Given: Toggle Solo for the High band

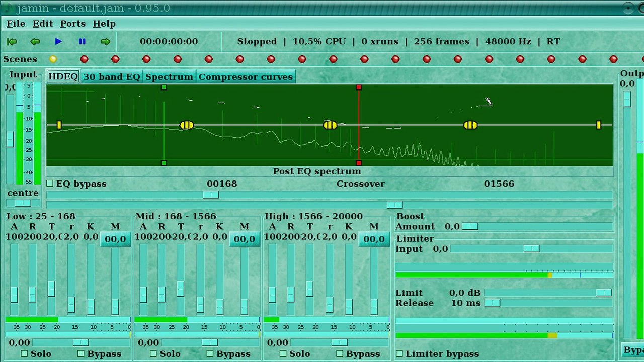Looking at the screenshot, I should [283, 354].
